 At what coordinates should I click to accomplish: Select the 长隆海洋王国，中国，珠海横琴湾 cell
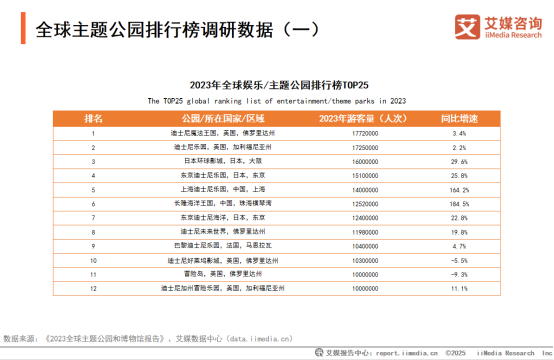click(x=223, y=203)
